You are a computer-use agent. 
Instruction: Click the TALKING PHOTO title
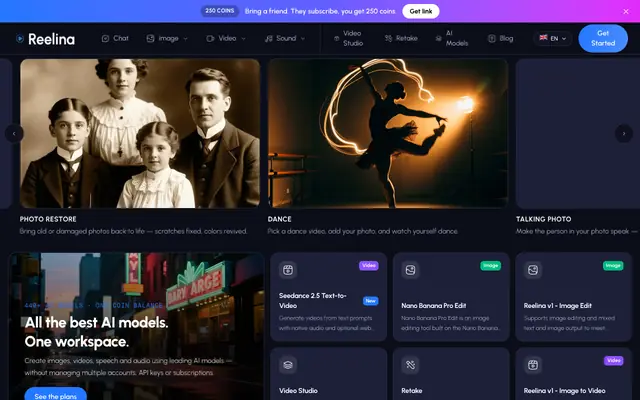[x=543, y=219]
